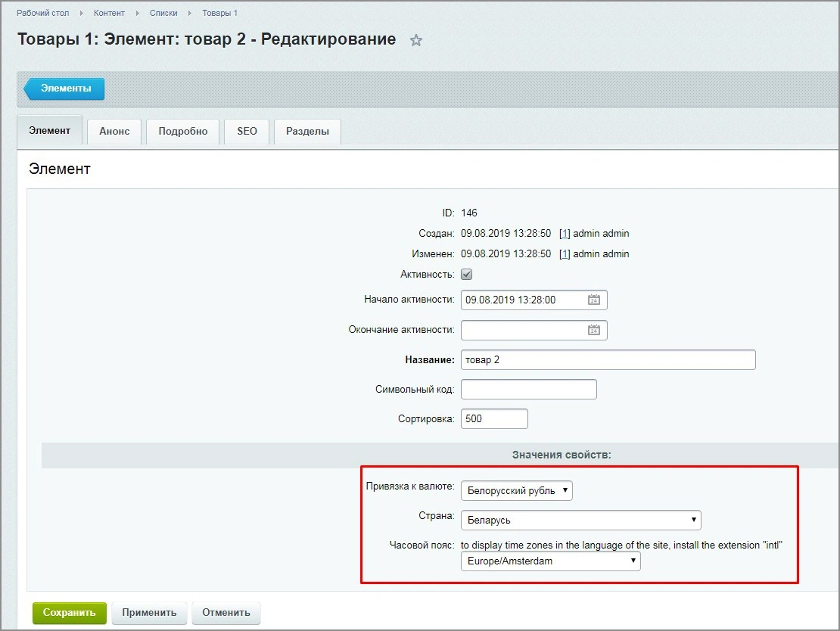Viewport: 840px width, 631px height.
Task: Select the ID value 146
Action: coord(468,213)
